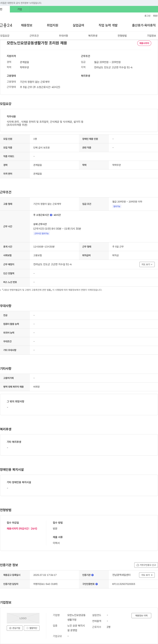Click the company name 모란노인요양공동생활가정
158x644 pixels.
(76, 618)
